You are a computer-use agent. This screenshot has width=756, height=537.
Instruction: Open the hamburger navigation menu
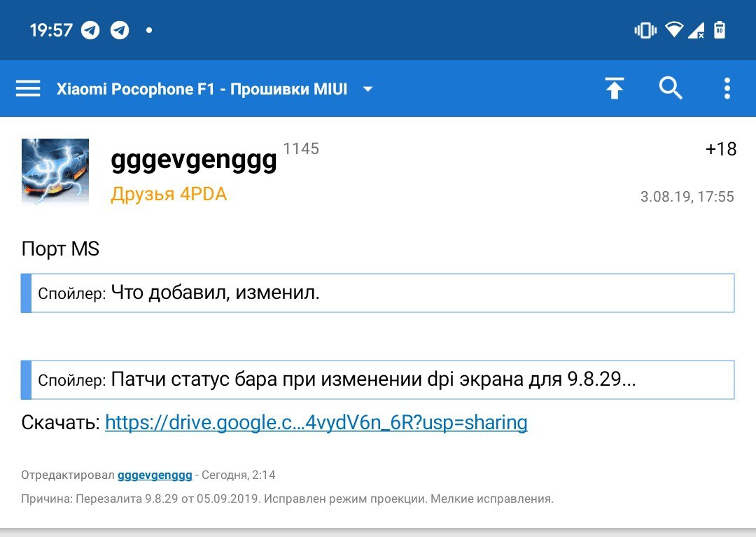(x=28, y=89)
